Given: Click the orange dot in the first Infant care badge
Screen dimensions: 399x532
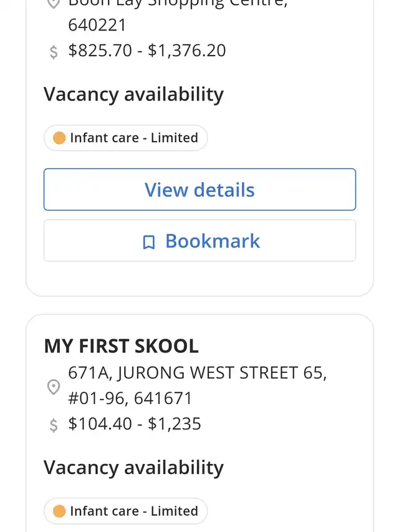Looking at the screenshot, I should pos(60,138).
